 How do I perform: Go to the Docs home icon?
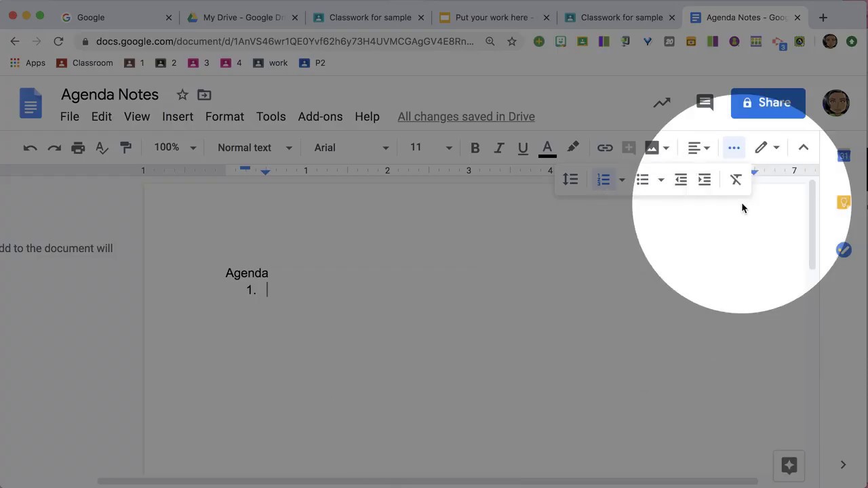coord(31,104)
